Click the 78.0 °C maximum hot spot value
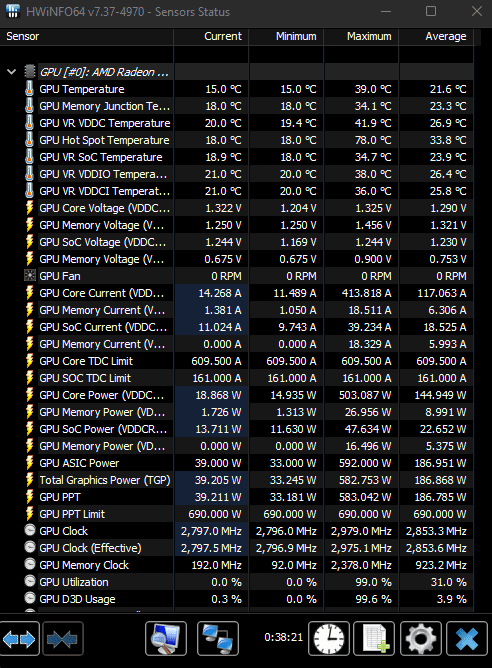Screen dimensions: 492x668 click(373, 140)
